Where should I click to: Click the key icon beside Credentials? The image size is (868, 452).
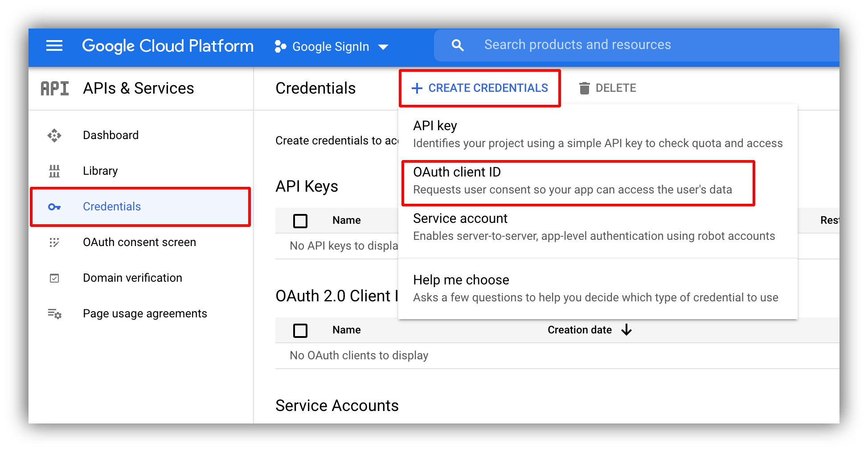[x=54, y=206]
